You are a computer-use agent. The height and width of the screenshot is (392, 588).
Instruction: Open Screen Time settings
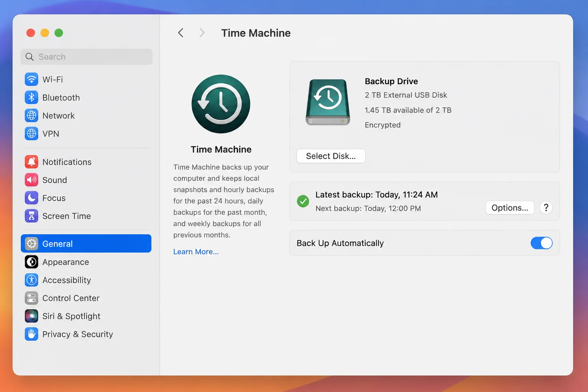tap(86, 216)
